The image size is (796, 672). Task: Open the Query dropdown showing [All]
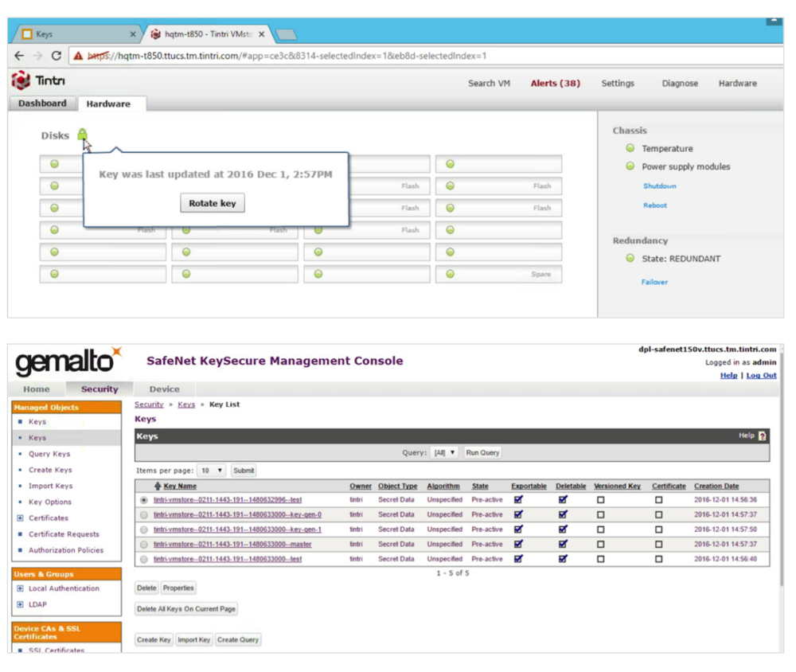click(444, 452)
